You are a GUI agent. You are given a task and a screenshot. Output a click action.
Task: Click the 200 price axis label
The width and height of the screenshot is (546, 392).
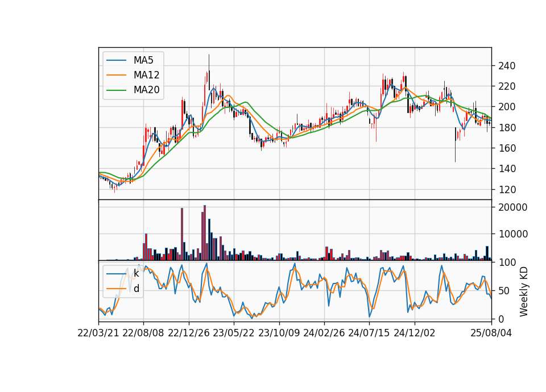click(x=507, y=107)
